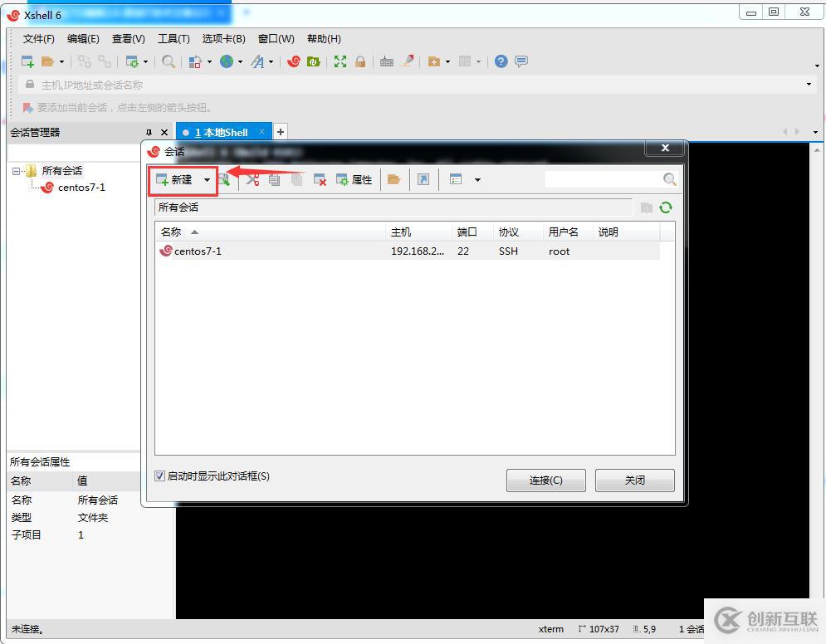This screenshot has height=644, width=826.
Task: Click the keyboard key-mapping icon
Action: pyautogui.click(x=387, y=61)
